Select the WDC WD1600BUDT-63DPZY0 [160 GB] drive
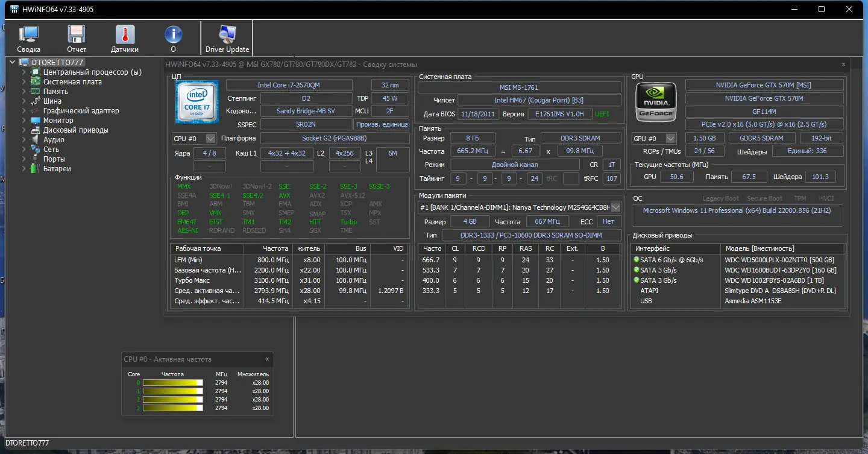The image size is (868, 454). (738, 270)
